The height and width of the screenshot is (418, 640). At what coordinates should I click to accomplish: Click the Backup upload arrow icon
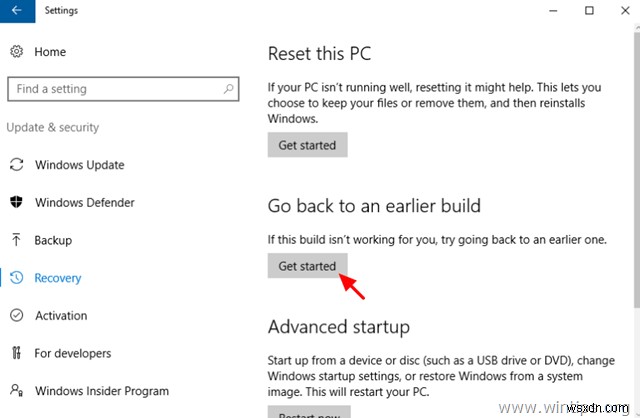click(16, 240)
